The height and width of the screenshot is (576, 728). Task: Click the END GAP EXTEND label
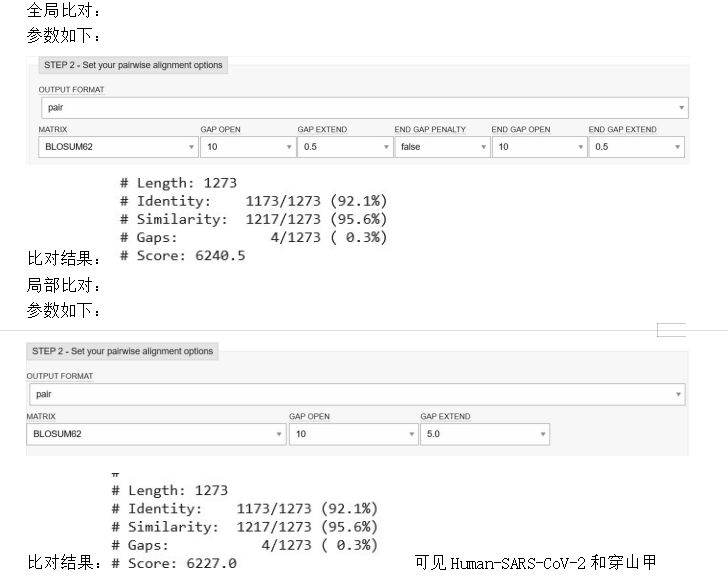[x=623, y=129]
